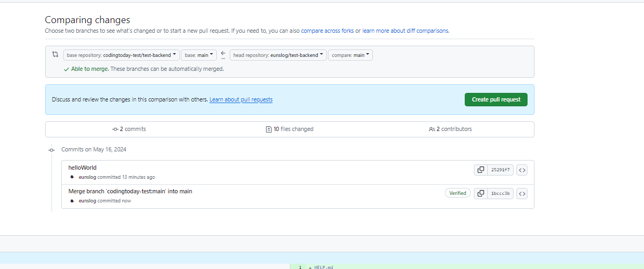
Task: Click eunslog avatar on helloWorld commit
Action: point(72,177)
